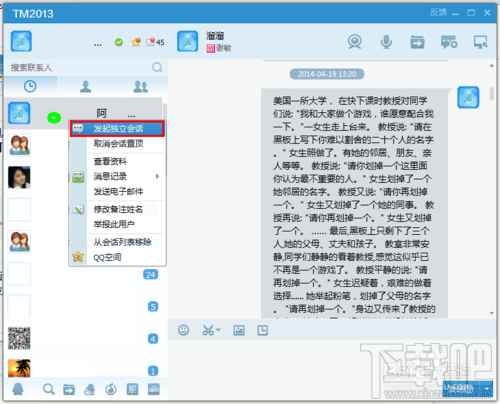Create a discussion group with the chat-plus icon

(449, 42)
